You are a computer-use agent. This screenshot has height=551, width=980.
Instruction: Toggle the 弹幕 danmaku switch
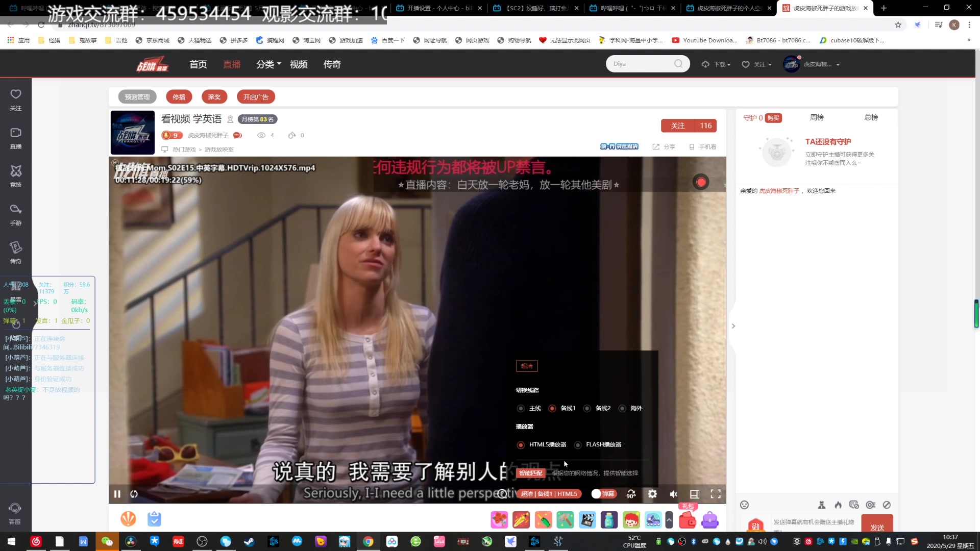(x=603, y=494)
